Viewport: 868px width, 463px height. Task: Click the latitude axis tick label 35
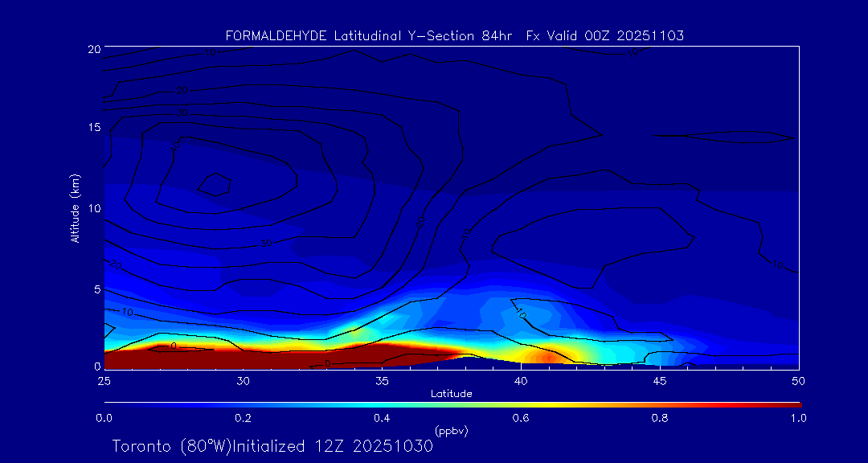coord(382,381)
